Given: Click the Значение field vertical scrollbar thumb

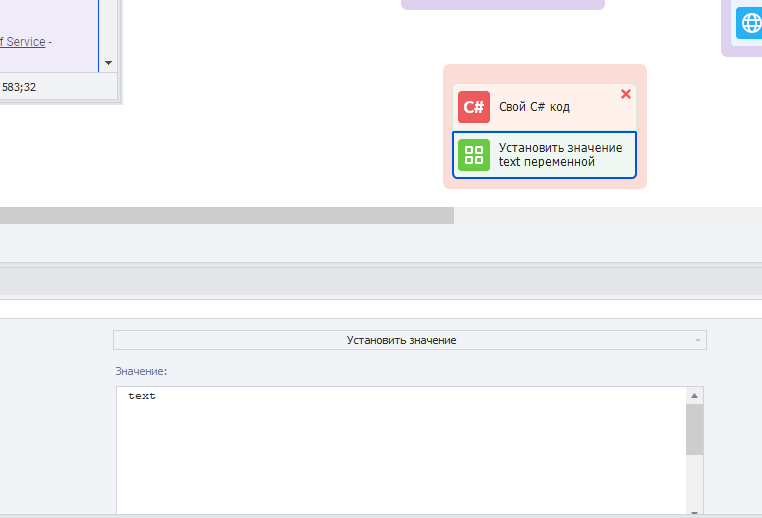Looking at the screenshot, I should click(694, 430).
